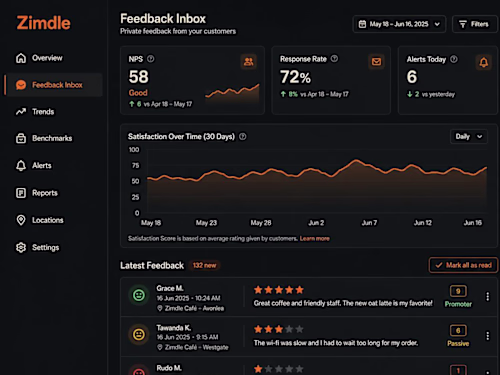
Task: Click the name Grace M.
Action: click(x=170, y=288)
